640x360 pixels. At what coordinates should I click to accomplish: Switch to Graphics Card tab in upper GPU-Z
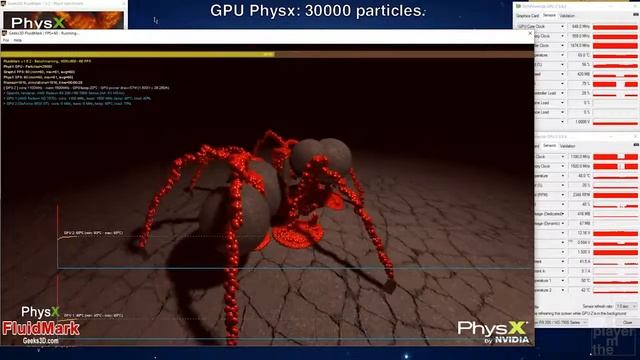[x=528, y=16]
